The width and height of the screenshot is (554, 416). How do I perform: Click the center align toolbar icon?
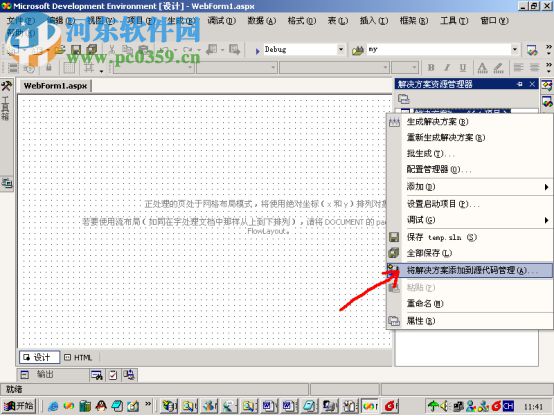point(534,67)
